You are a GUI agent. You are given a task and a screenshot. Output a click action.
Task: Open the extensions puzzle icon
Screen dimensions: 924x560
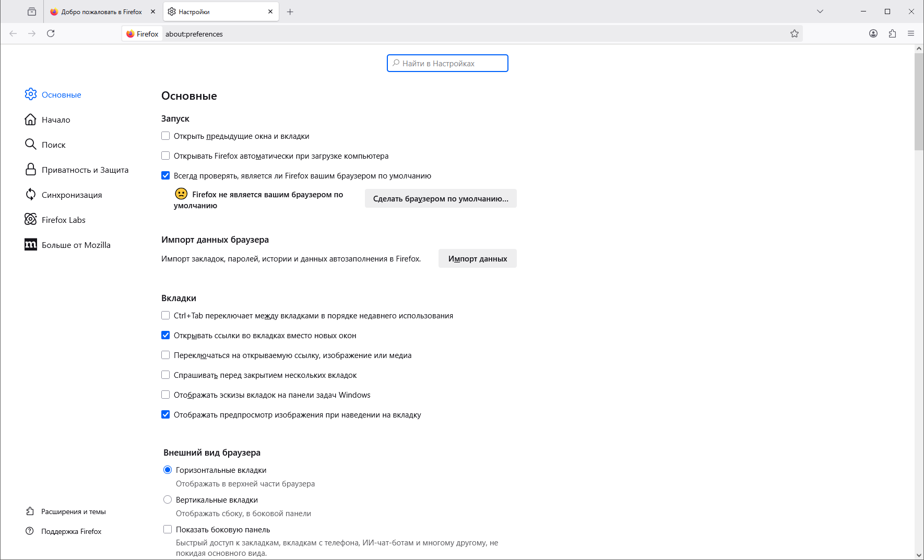click(892, 33)
